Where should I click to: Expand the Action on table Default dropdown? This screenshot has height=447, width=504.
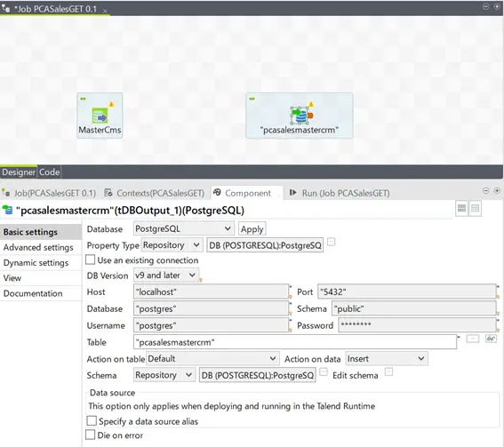[212, 358]
